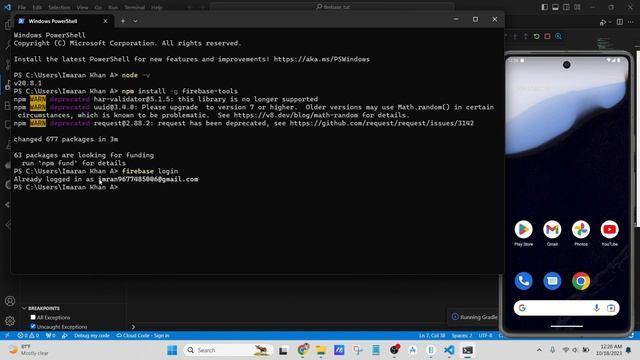The image size is (640, 360).
Task: Open File Explorer from the taskbar
Action: (321, 350)
